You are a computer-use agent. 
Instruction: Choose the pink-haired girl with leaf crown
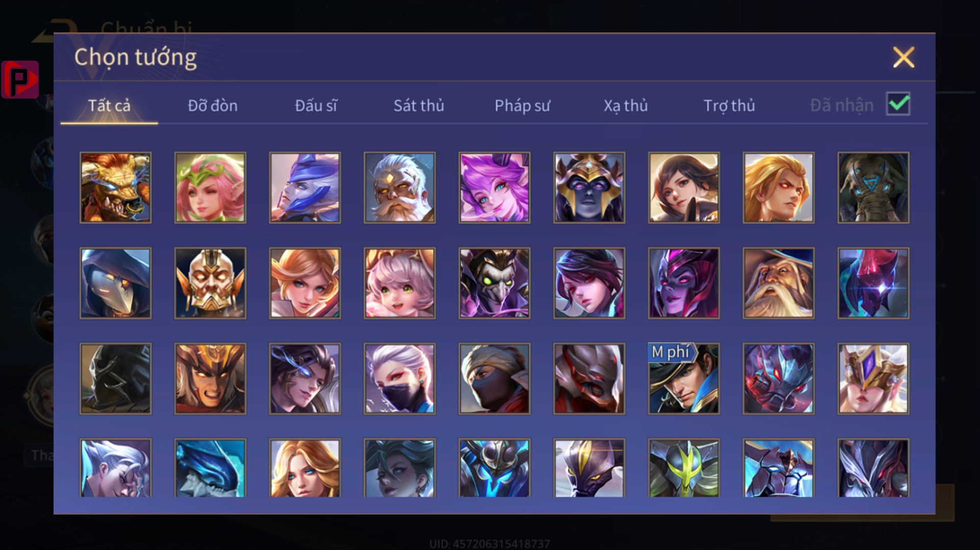point(210,187)
